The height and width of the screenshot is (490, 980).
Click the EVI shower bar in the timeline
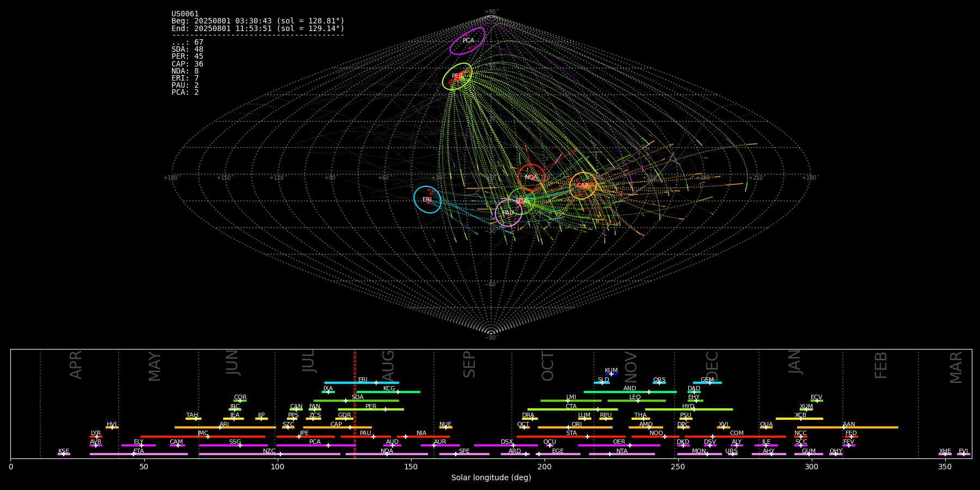pos(964,454)
